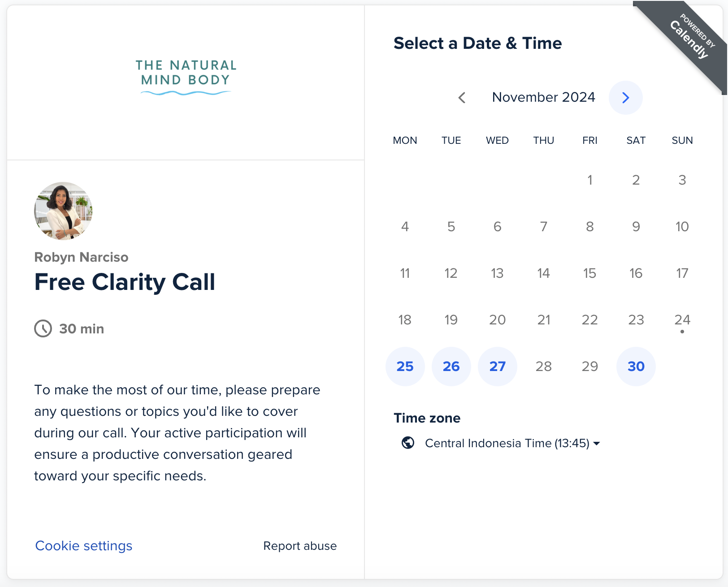Pick November 30 available date

(636, 367)
